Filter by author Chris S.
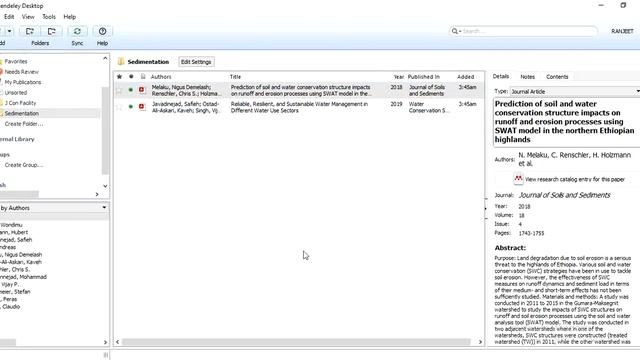Image resolution: width=640 pixels, height=360 pixels. coord(15,269)
